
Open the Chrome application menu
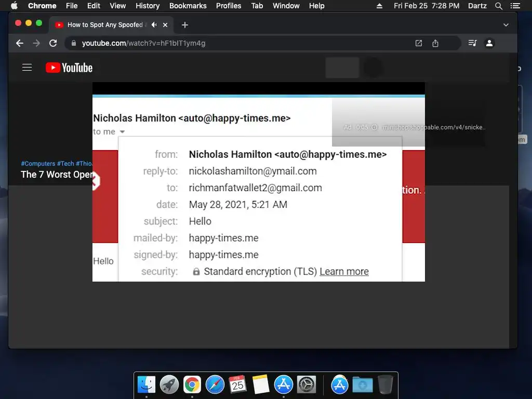pos(42,6)
